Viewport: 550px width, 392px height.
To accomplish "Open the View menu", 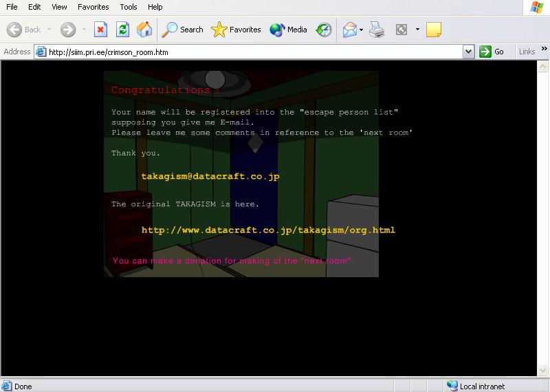I will pos(59,7).
